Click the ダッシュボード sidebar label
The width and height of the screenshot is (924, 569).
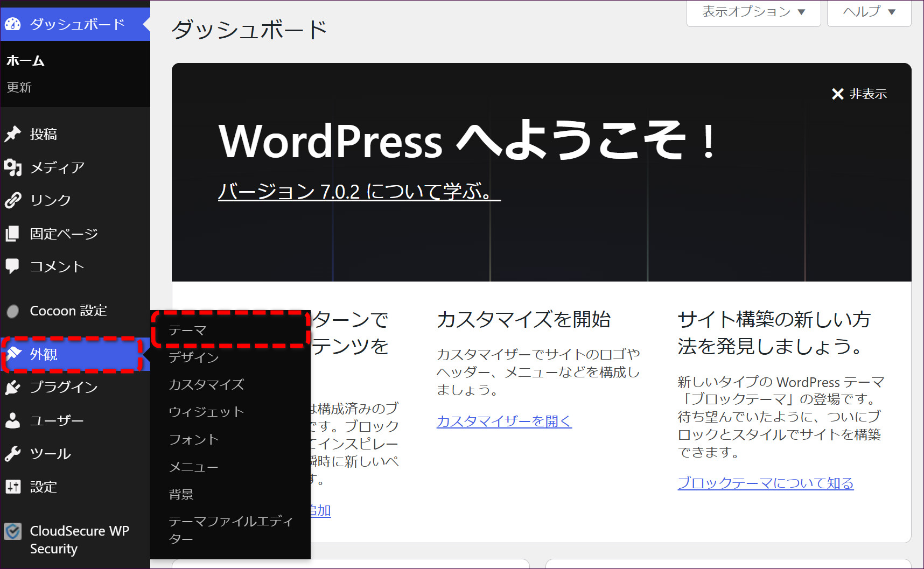77,24
